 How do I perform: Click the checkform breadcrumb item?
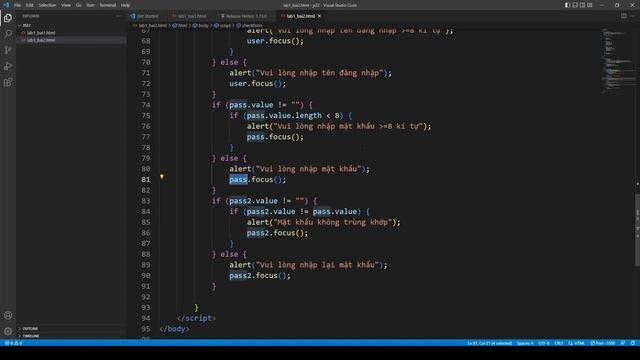pos(249,25)
